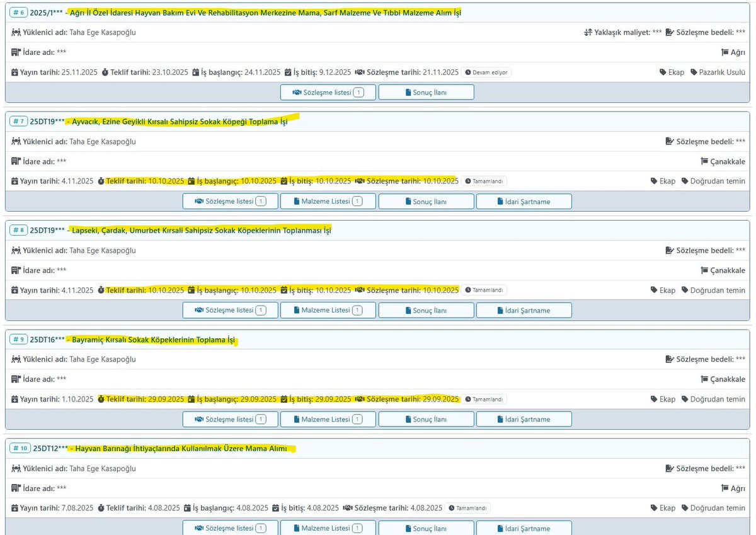
Task: Click the briefcase icon of İş başlangıç 24.11.2025
Action: tap(196, 72)
